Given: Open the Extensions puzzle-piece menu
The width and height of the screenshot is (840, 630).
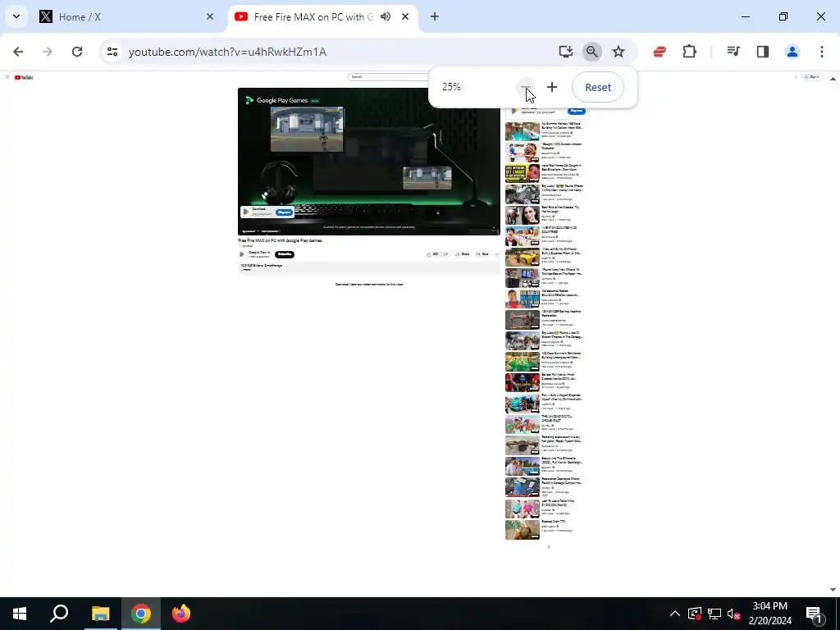Looking at the screenshot, I should click(x=689, y=52).
